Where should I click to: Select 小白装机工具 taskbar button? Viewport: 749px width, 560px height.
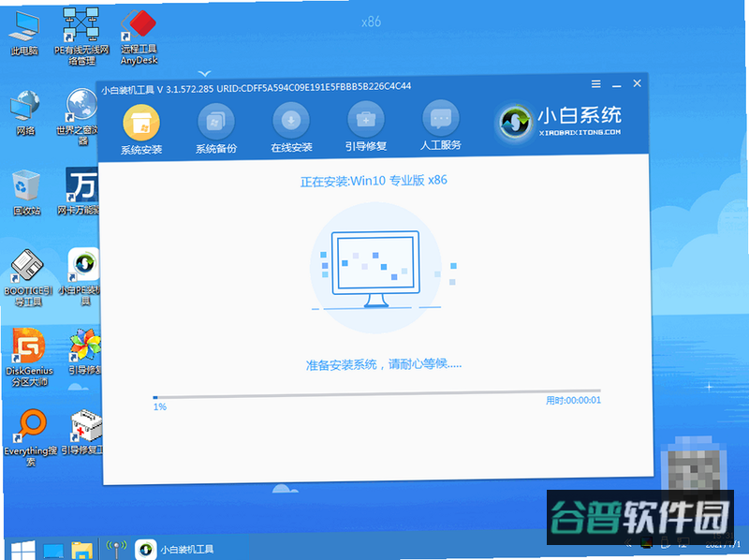175,549
